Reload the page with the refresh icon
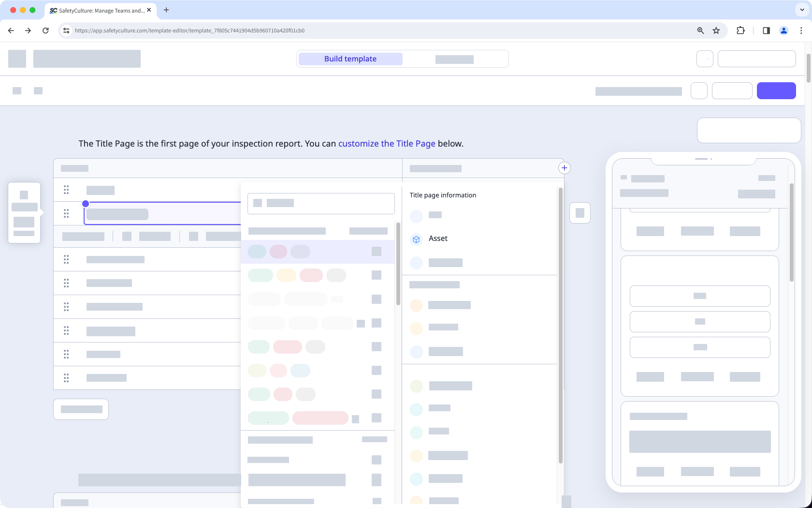 tap(45, 30)
